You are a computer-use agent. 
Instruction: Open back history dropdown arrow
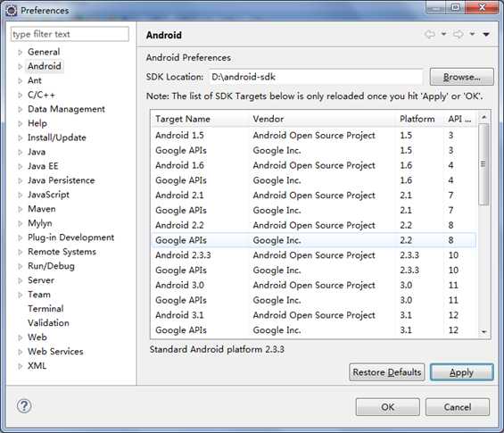pyautogui.click(x=443, y=34)
